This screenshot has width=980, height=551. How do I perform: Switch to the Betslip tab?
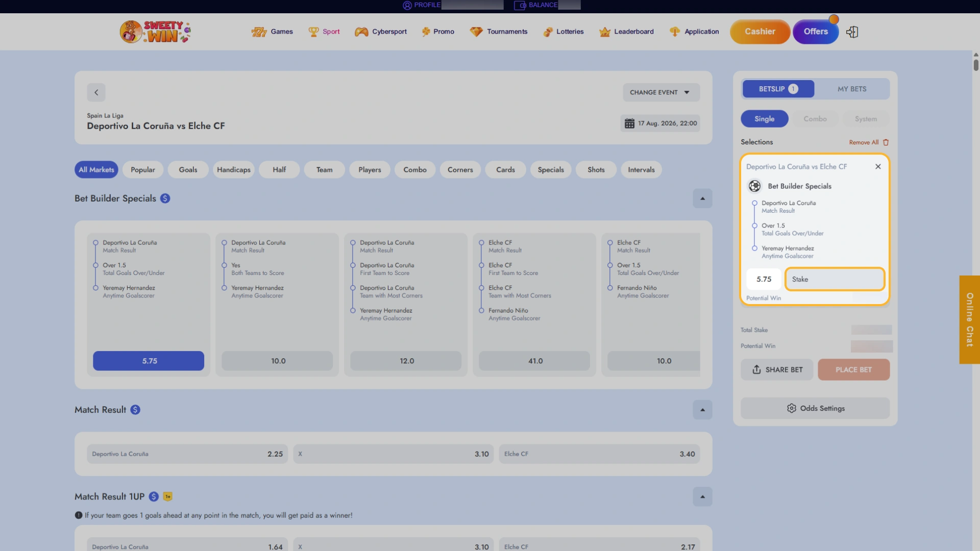point(778,89)
